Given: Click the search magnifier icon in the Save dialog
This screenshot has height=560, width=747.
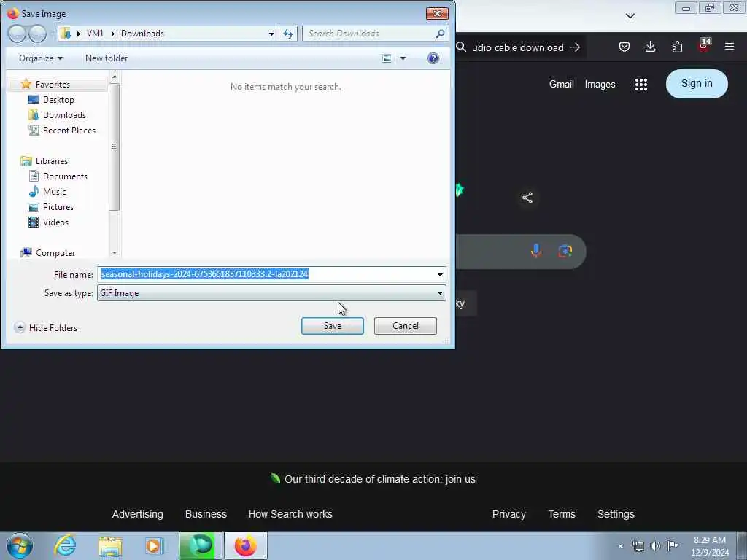Looking at the screenshot, I should (440, 34).
